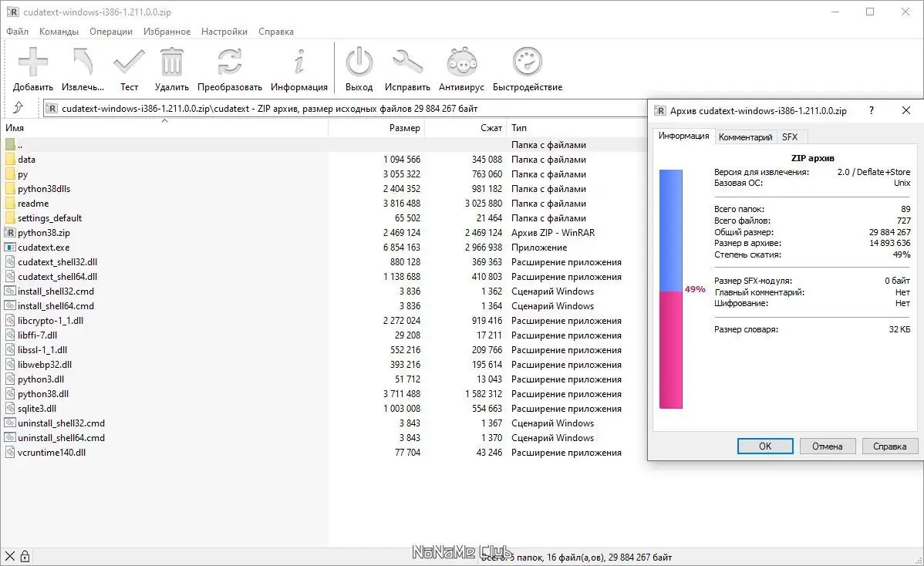Click the Извлечь (Extract) toolbar icon
The height and width of the screenshot is (566, 924).
coord(83,62)
